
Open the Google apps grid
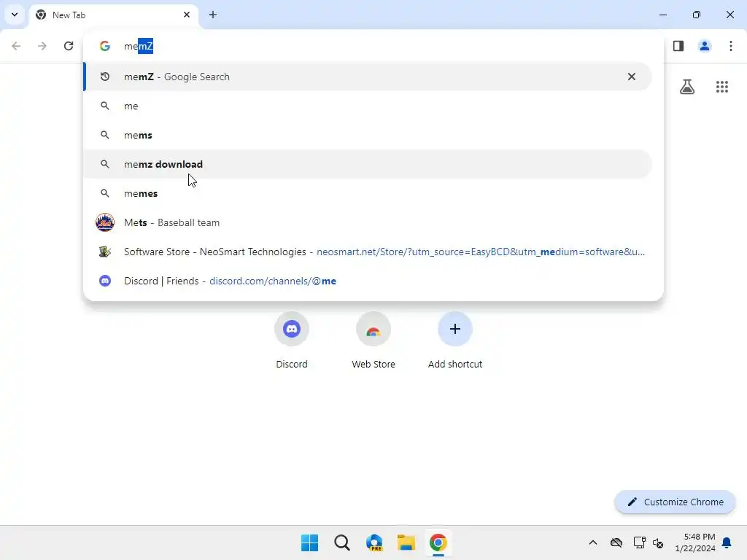[x=722, y=87]
